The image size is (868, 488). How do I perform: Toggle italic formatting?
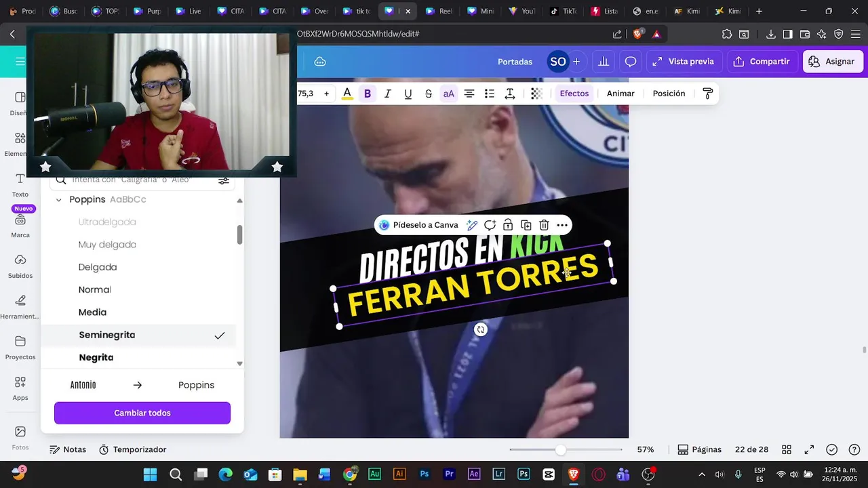point(388,94)
